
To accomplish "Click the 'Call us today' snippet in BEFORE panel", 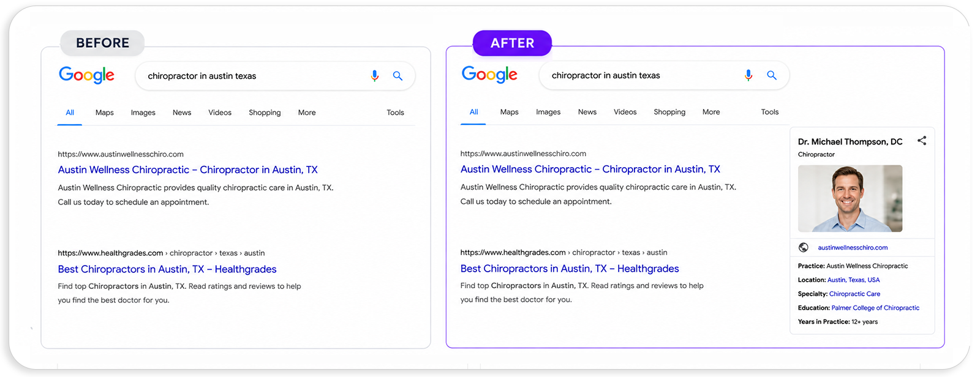I will click(134, 202).
